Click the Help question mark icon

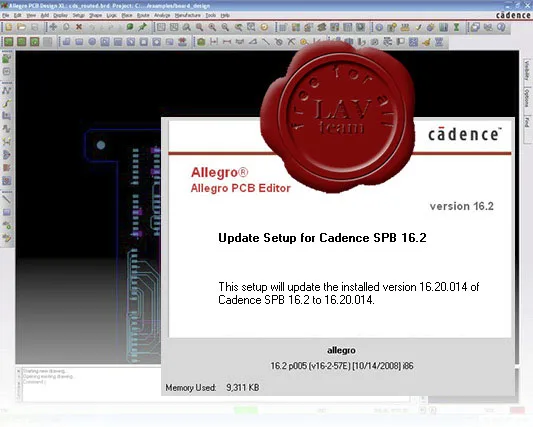pos(501,27)
